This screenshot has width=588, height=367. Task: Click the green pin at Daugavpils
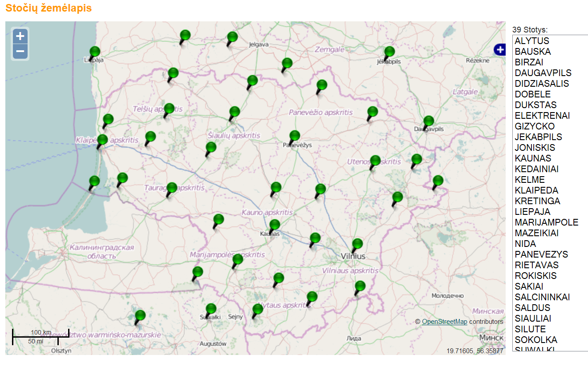428,123
